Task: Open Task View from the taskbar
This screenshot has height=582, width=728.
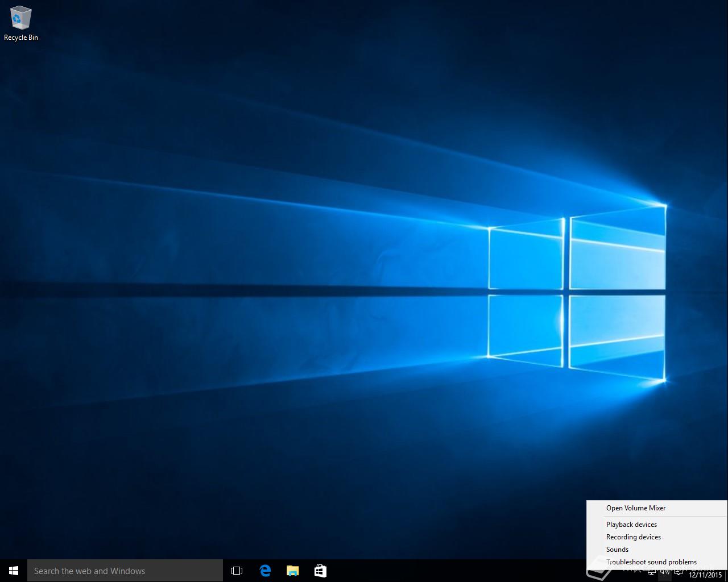Action: pyautogui.click(x=237, y=571)
